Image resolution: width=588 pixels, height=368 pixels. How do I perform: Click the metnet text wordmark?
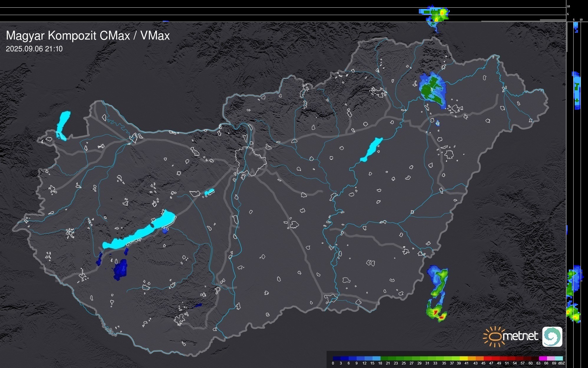[x=520, y=336]
